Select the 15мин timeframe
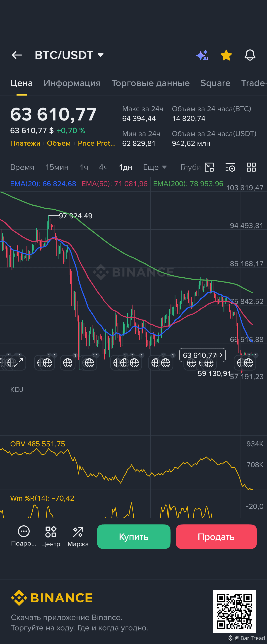267x644 pixels. coord(57,167)
